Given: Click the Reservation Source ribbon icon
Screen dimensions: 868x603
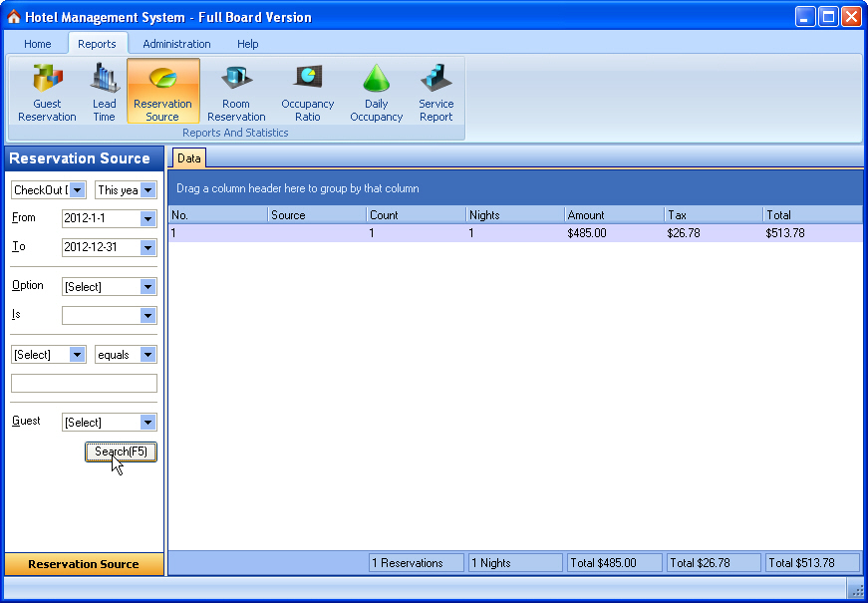Looking at the screenshot, I should pos(162,92).
